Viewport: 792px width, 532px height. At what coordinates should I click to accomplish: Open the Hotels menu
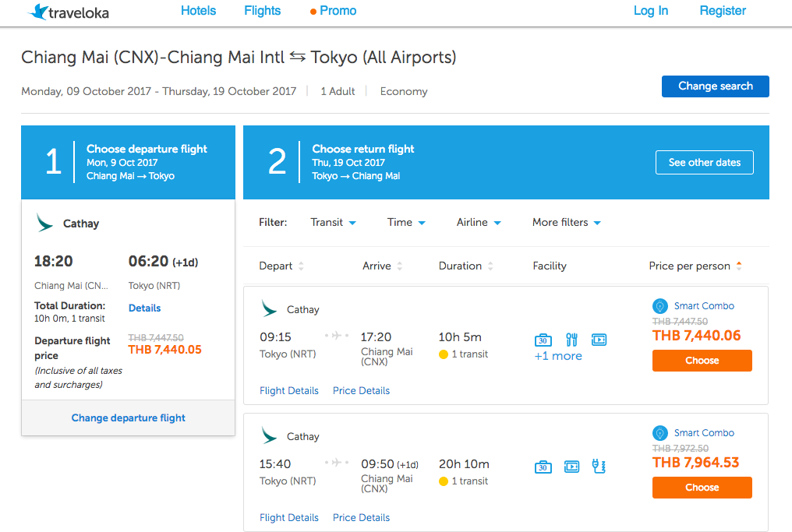tap(199, 11)
